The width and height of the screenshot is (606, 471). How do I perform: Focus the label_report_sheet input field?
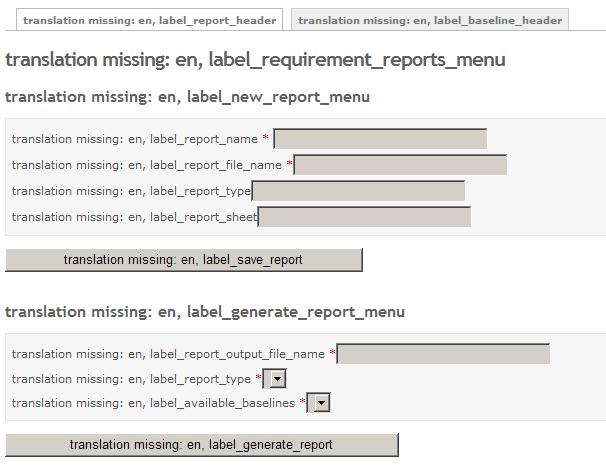364,217
